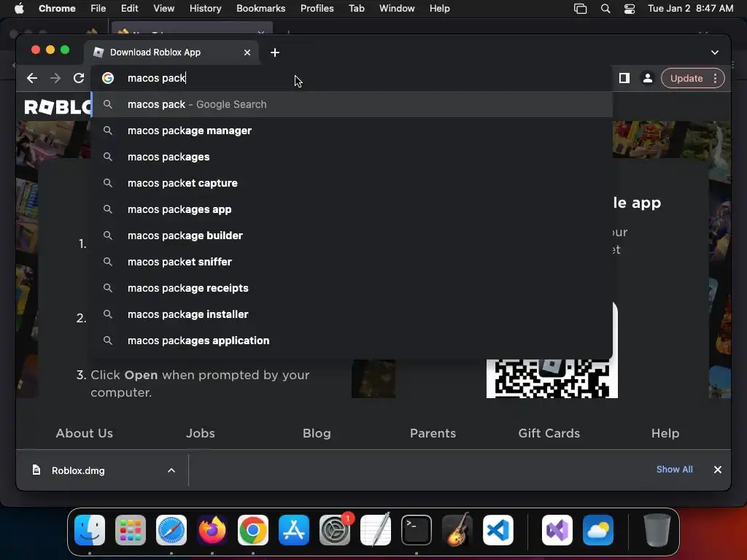Open Terminal from the Dock
This screenshot has width=747, height=560.
click(x=417, y=530)
